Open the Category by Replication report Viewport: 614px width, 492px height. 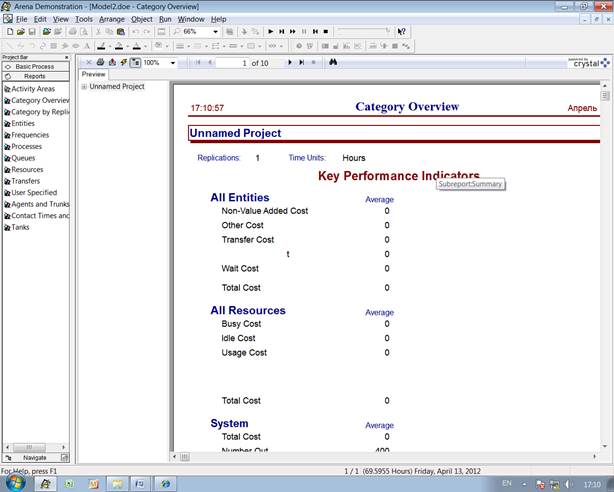click(36, 112)
